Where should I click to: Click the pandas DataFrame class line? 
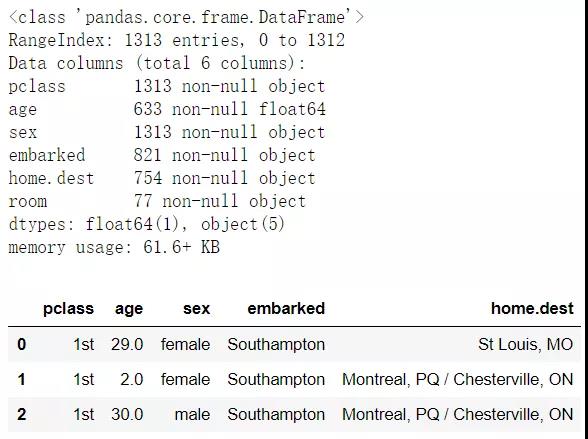(186, 17)
